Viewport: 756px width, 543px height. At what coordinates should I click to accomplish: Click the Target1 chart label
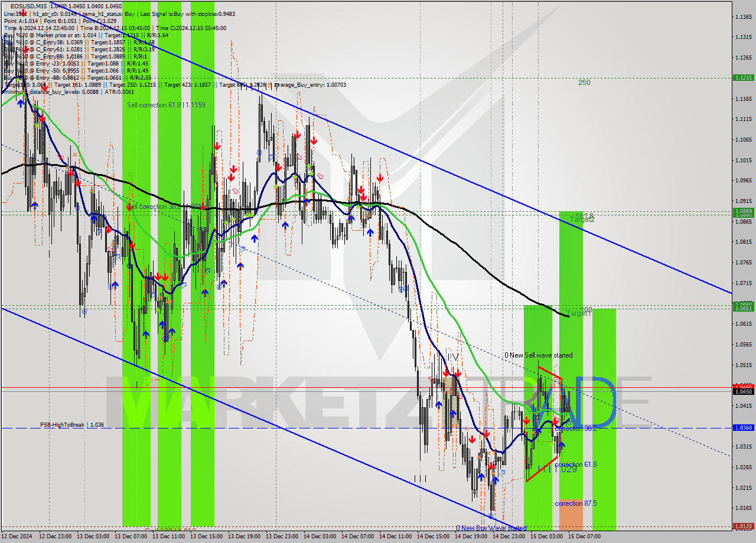click(578, 313)
